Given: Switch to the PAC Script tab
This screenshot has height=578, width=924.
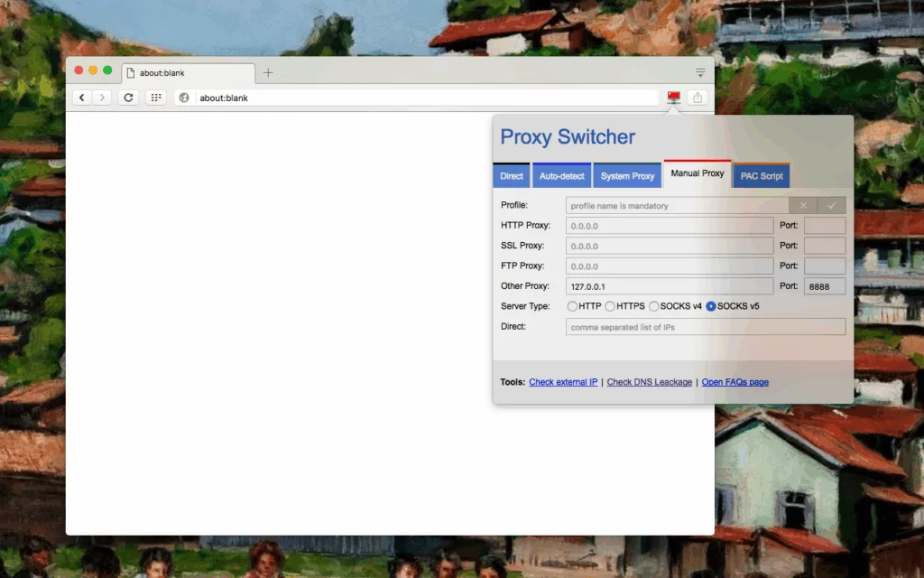Looking at the screenshot, I should pos(761,175).
